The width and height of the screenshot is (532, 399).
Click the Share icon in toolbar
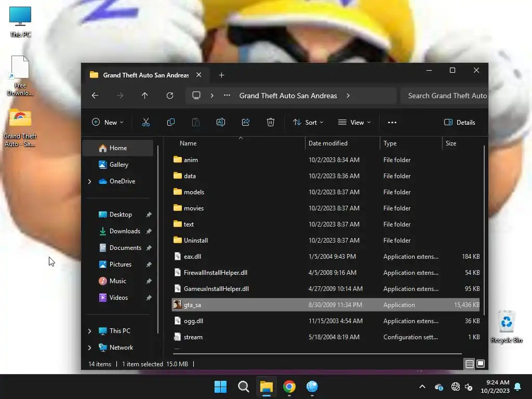[246, 123]
